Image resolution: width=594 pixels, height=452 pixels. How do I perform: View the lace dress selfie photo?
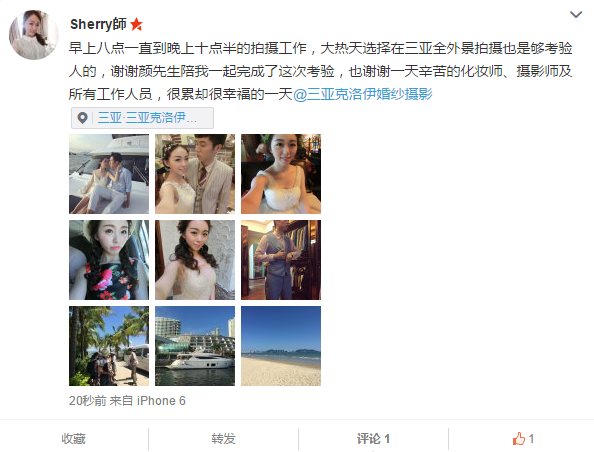point(195,260)
